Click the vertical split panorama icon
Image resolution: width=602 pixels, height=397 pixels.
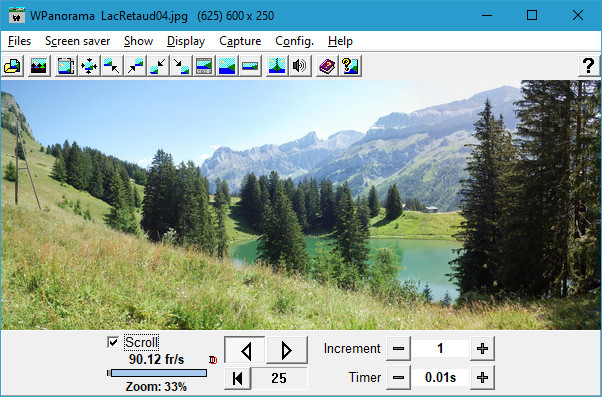click(x=277, y=66)
